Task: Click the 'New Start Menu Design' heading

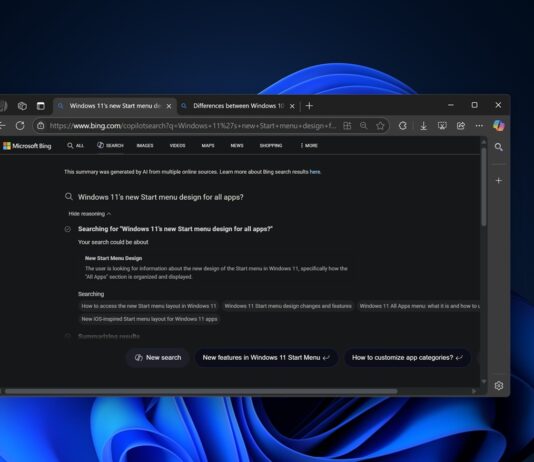Action: pyautogui.click(x=113, y=258)
